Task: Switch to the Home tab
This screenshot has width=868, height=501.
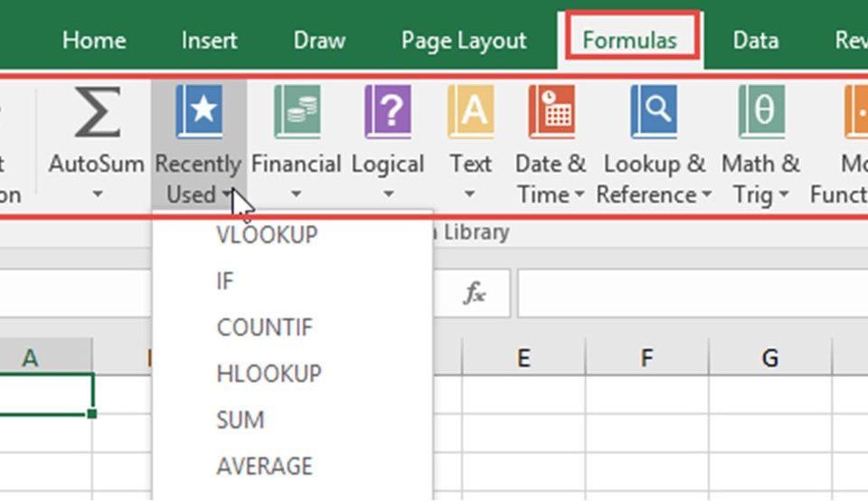Action: tap(93, 41)
